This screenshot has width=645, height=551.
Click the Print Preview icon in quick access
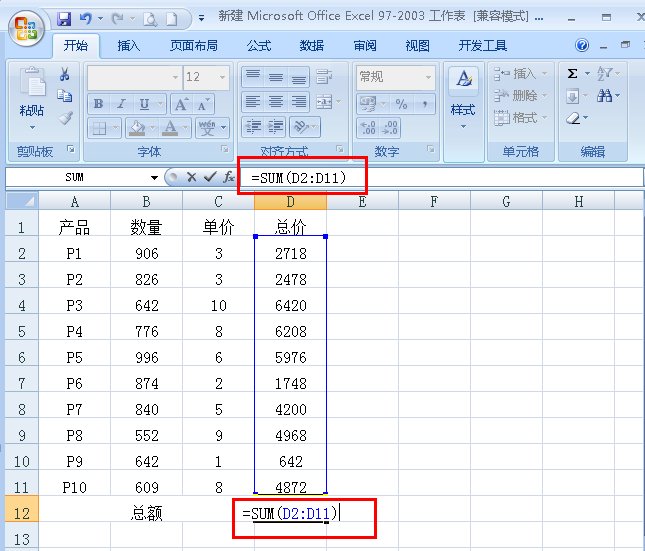[150, 19]
